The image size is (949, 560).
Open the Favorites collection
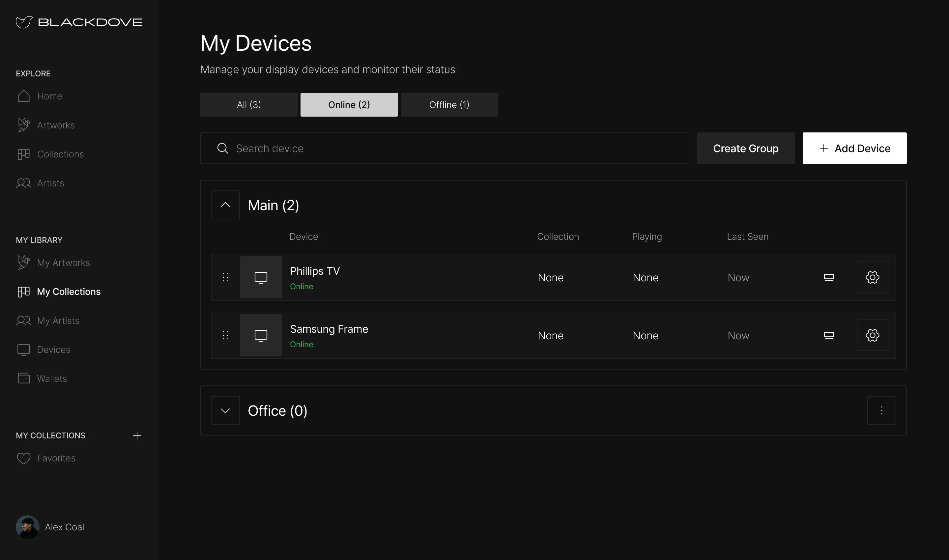[x=46, y=459]
